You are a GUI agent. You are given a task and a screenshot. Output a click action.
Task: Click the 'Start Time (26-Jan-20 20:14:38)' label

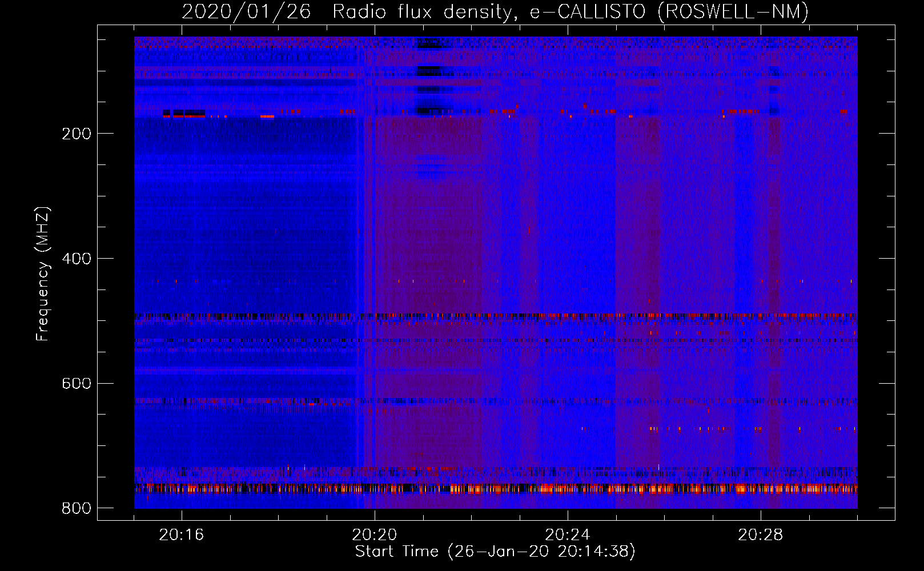click(x=495, y=552)
